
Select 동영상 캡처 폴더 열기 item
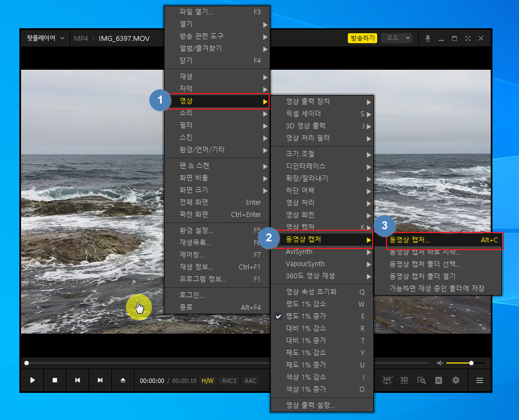[438, 277]
